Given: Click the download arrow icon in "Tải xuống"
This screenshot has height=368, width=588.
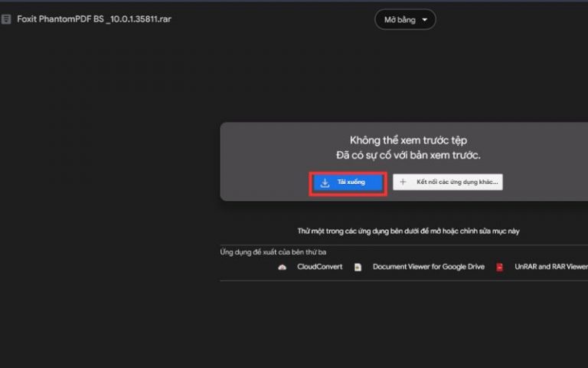Looking at the screenshot, I should (325, 182).
